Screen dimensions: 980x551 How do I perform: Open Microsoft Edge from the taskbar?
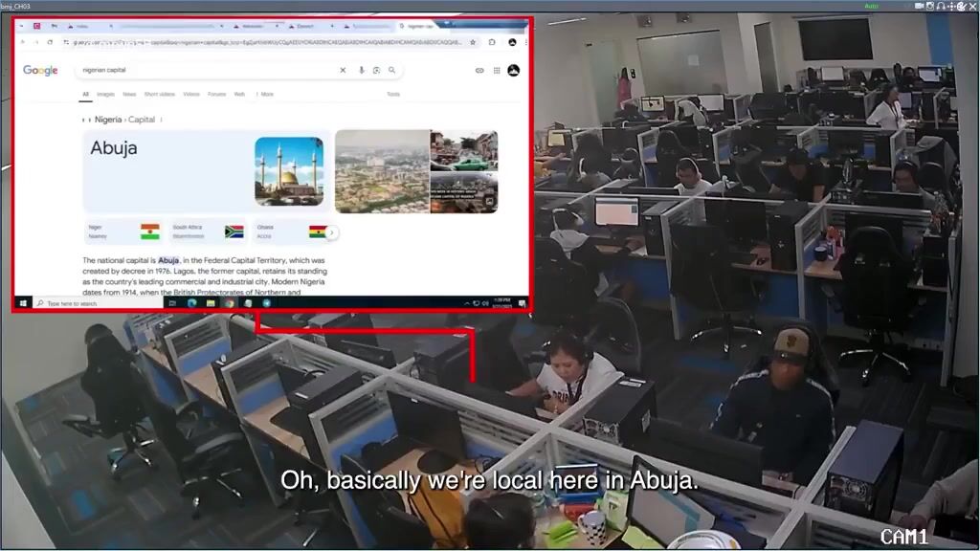click(x=190, y=303)
